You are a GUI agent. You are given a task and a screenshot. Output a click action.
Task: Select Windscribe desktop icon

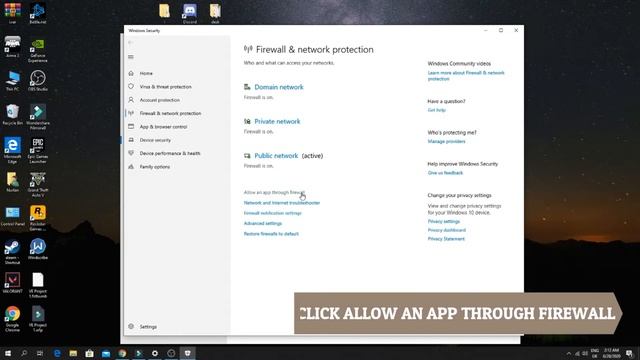38,249
